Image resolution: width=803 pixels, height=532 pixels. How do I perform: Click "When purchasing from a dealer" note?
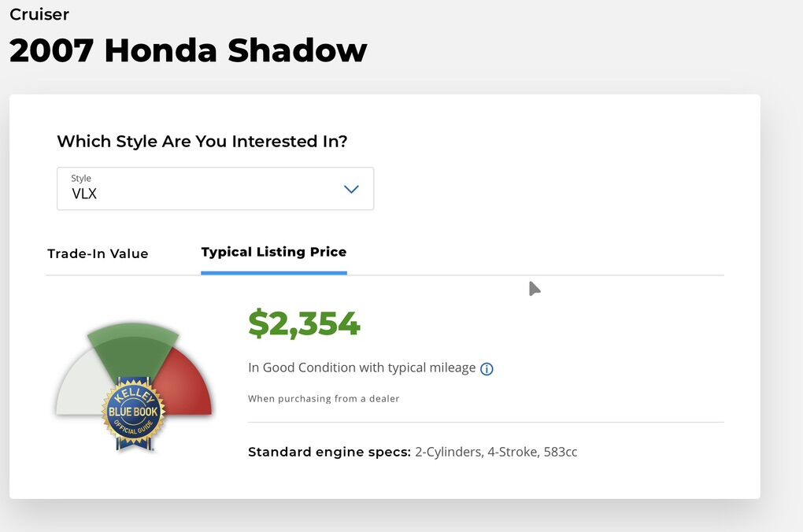click(324, 399)
